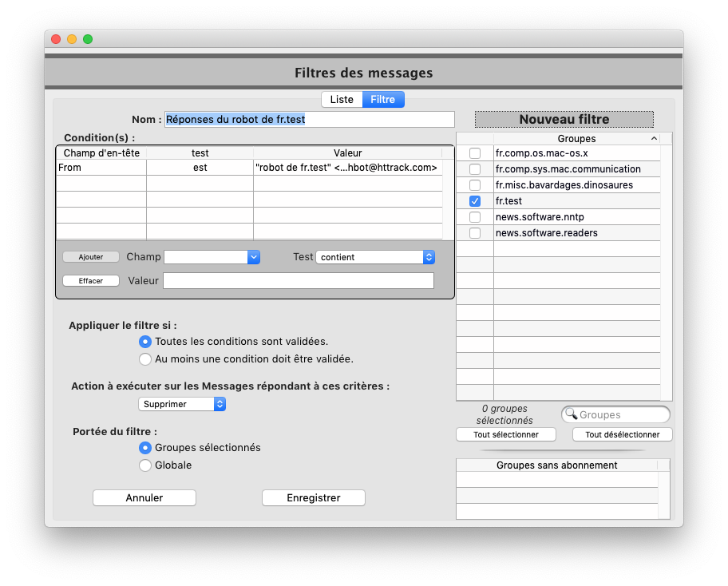Close the window with the red button
This screenshot has height=586, width=728.
coord(56,39)
